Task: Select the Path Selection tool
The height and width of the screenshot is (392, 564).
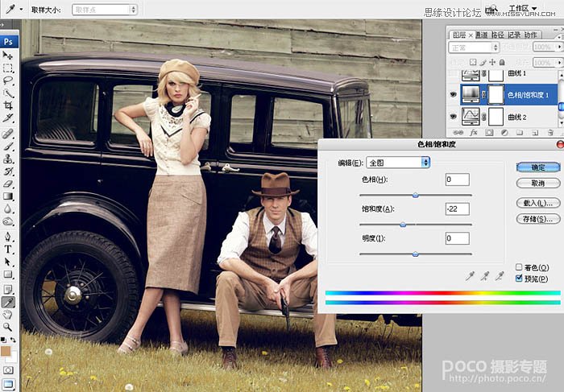Action: (x=7, y=262)
